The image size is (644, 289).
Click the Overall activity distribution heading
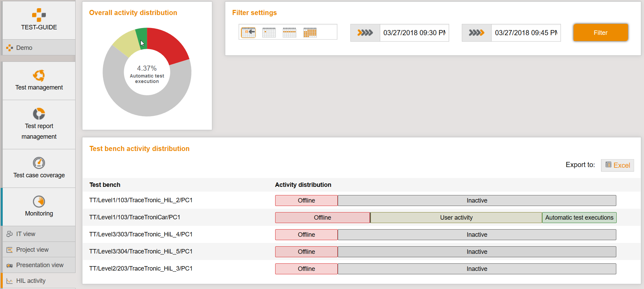133,13
